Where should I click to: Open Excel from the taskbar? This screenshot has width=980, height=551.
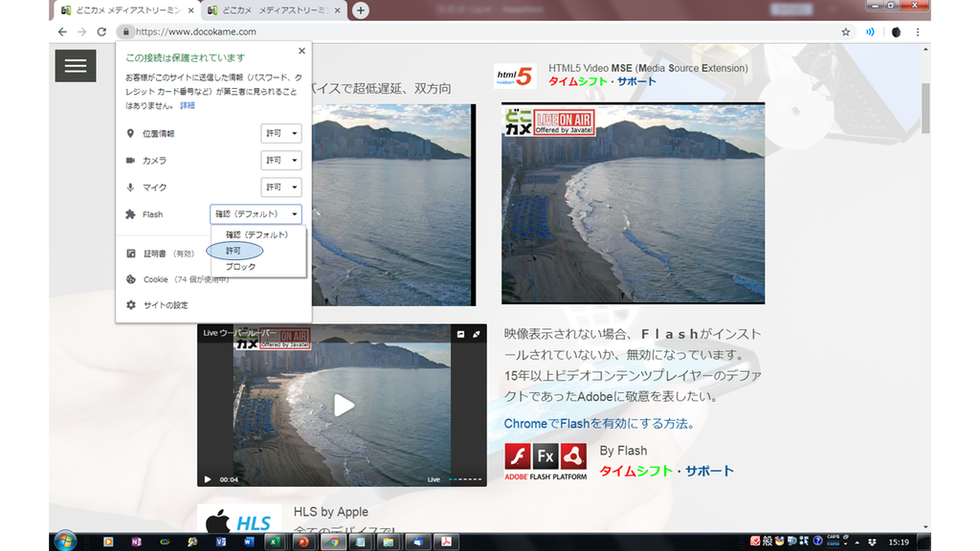275,541
